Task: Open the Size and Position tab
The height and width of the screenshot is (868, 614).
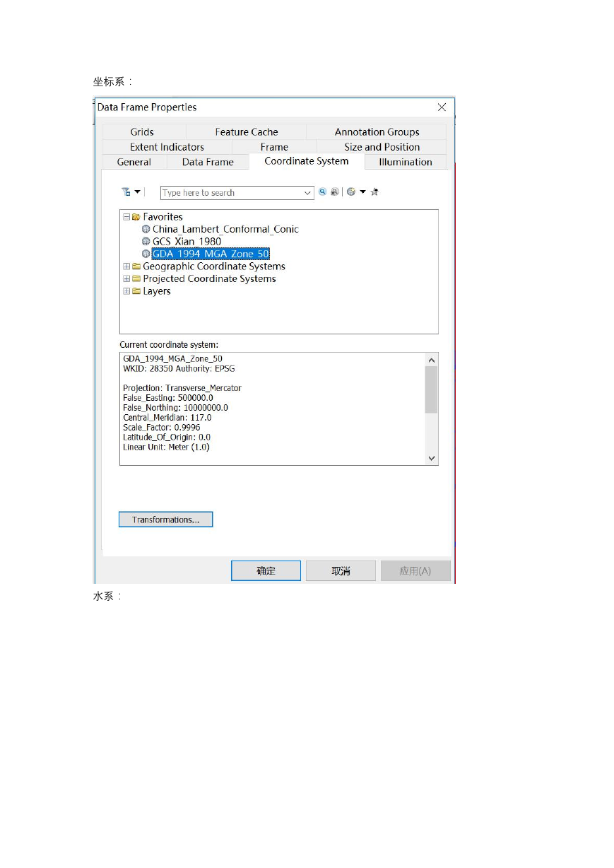Action: coord(382,147)
